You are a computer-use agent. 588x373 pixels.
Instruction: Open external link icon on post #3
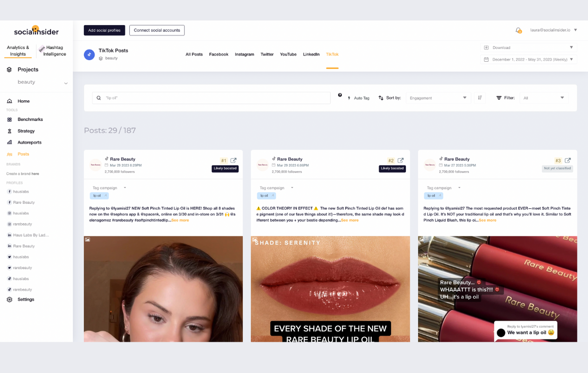coord(568,160)
